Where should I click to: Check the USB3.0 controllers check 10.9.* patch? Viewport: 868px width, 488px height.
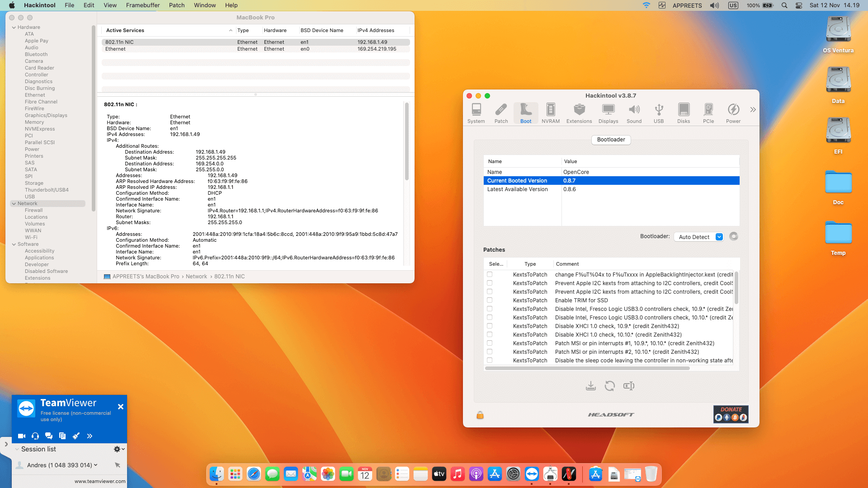(490, 309)
